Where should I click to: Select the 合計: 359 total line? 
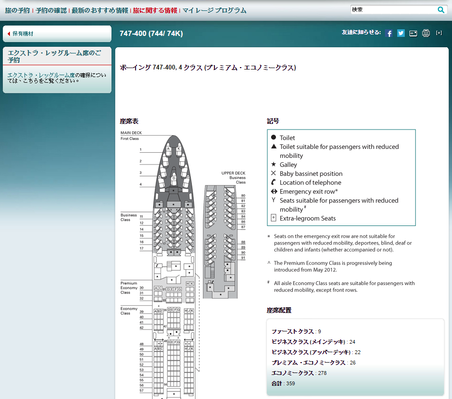pyautogui.click(x=283, y=383)
